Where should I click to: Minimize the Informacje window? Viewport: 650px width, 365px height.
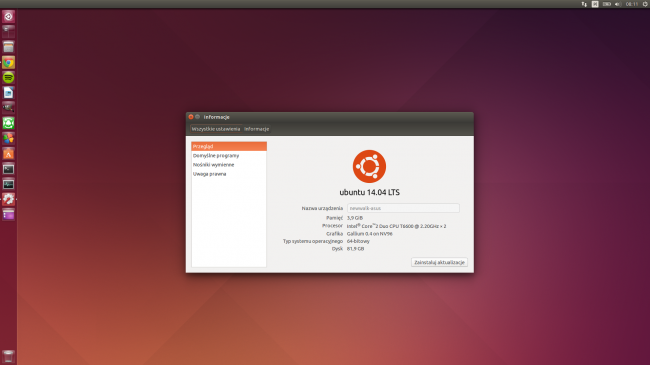tap(198, 117)
